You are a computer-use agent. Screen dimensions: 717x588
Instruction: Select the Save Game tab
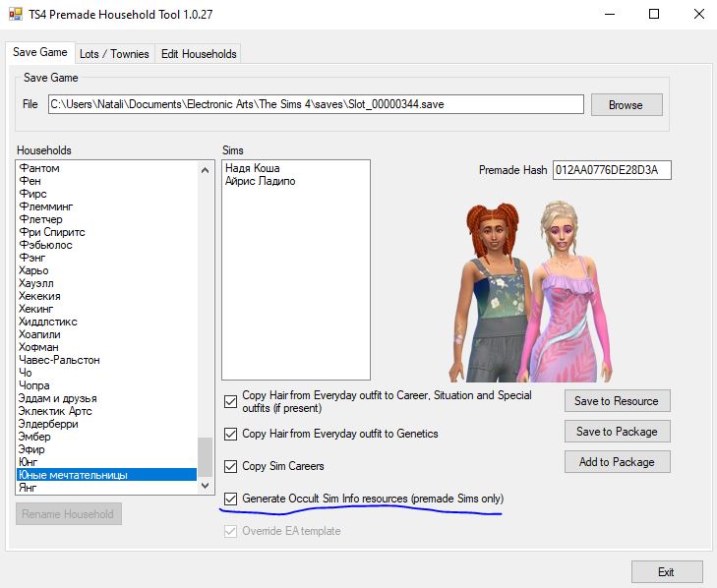click(40, 52)
